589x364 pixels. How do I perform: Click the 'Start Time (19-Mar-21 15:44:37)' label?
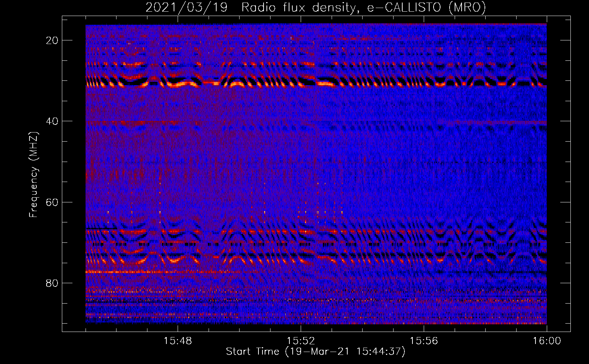pyautogui.click(x=316, y=352)
